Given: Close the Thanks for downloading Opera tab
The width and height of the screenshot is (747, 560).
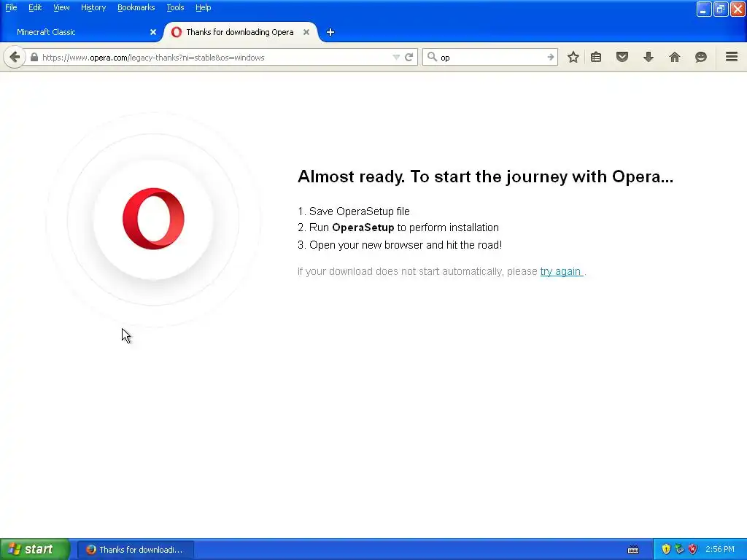Looking at the screenshot, I should [x=306, y=32].
